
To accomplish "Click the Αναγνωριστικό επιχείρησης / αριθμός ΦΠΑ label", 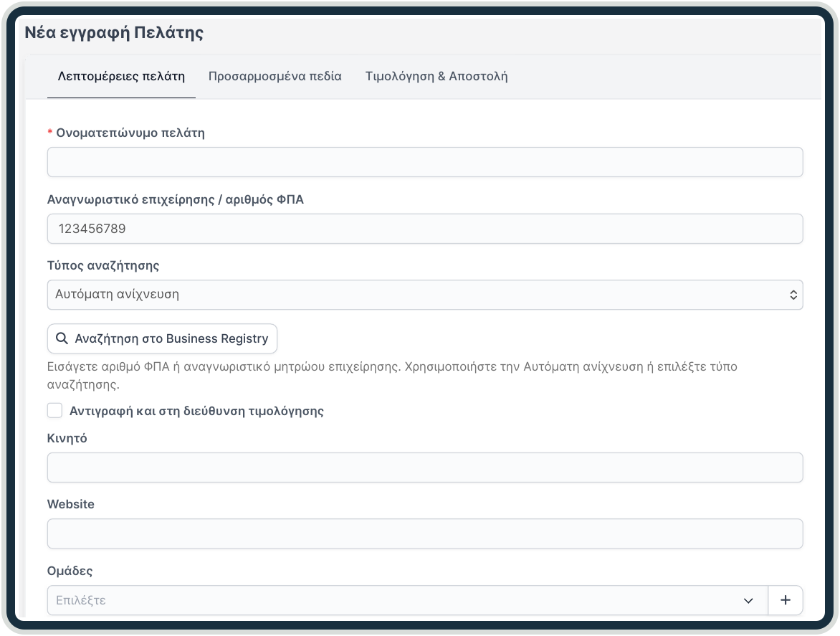I will (x=175, y=199).
